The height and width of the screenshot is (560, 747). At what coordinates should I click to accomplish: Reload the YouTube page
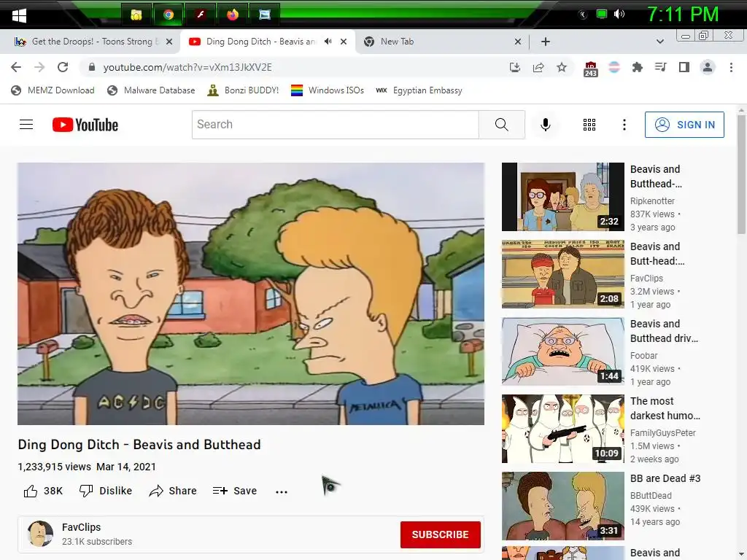63,67
